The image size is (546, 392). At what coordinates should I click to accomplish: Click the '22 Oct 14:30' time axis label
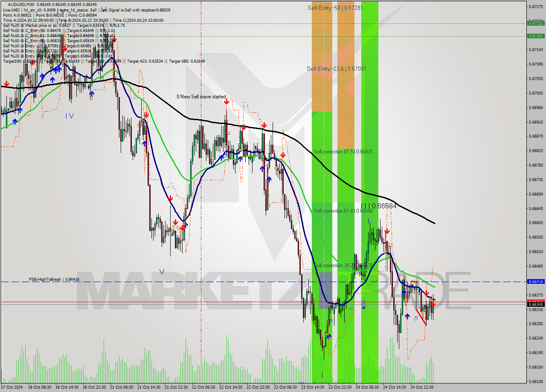pyautogui.click(x=231, y=387)
